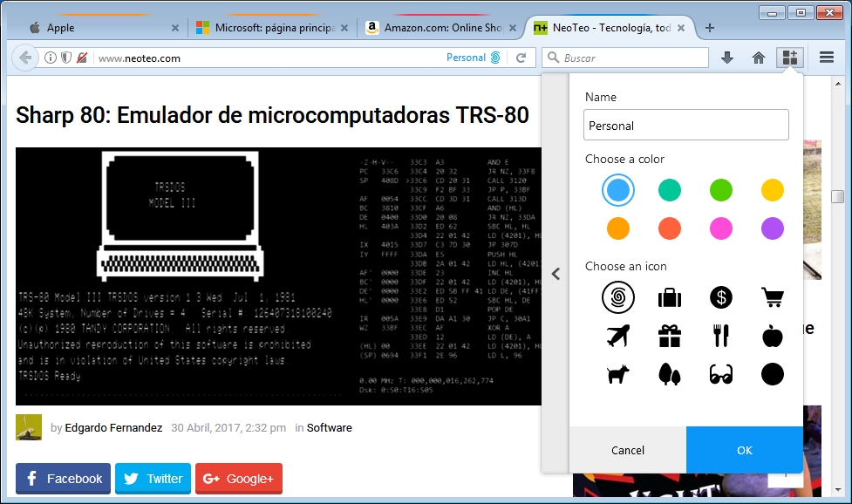Click the Personal container label in URL bar

[466, 58]
